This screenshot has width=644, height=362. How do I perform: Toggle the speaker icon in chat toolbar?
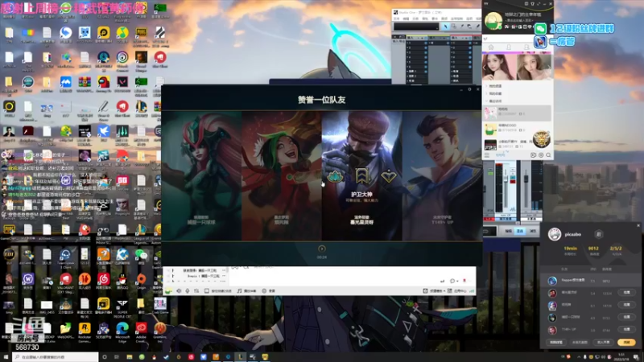179,290
